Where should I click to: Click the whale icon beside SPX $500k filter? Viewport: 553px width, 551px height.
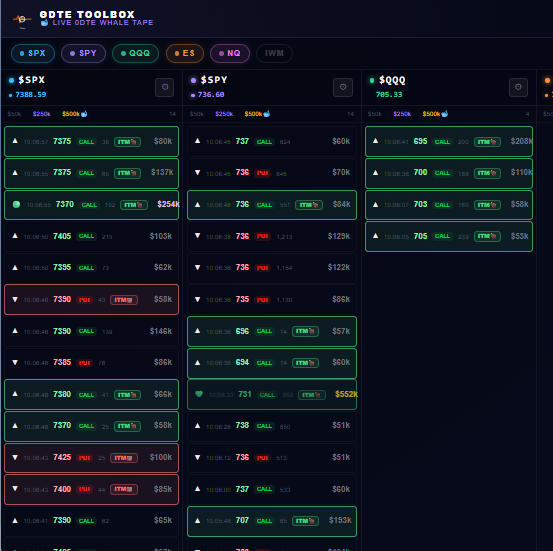coord(84,114)
